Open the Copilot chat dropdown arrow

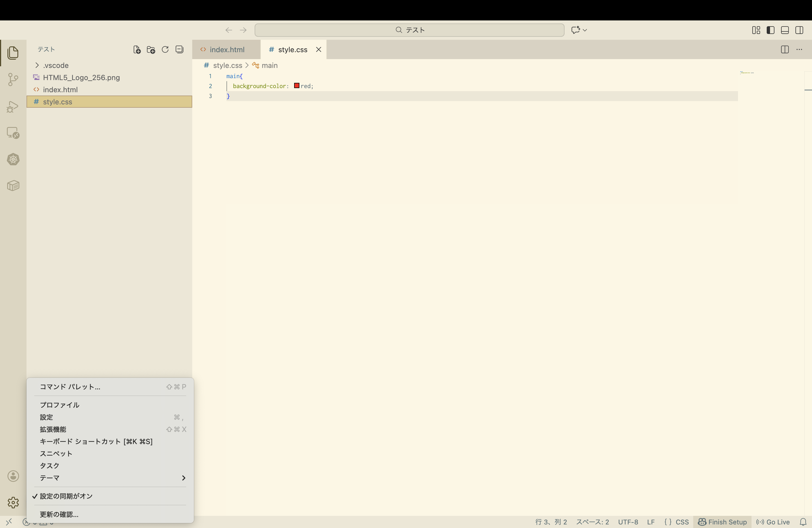pos(585,30)
